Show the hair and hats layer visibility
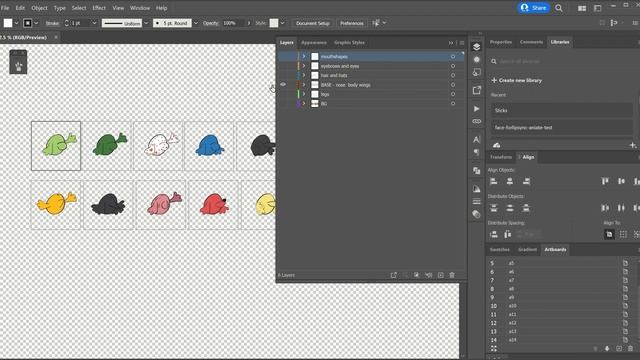This screenshot has width=640, height=360. pyautogui.click(x=283, y=75)
